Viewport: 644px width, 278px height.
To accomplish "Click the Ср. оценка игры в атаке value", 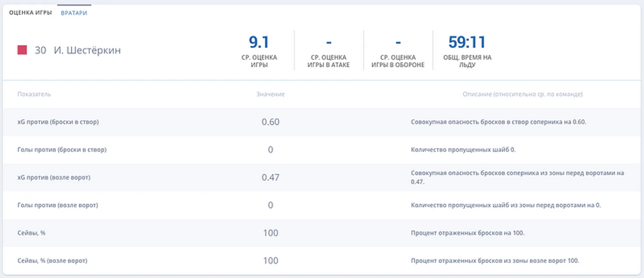I will coord(329,42).
